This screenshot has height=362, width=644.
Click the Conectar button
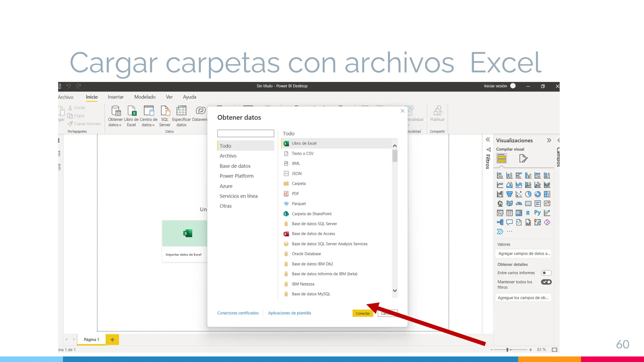pyautogui.click(x=363, y=313)
